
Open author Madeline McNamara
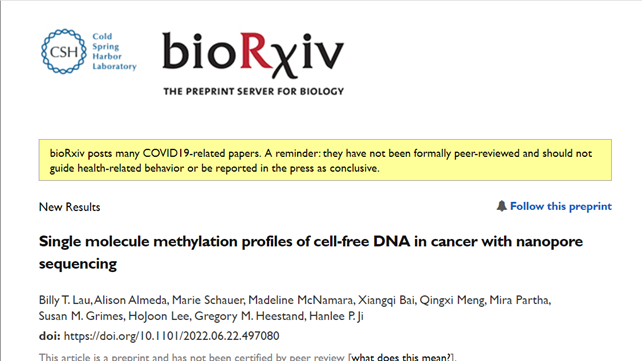coord(301,300)
